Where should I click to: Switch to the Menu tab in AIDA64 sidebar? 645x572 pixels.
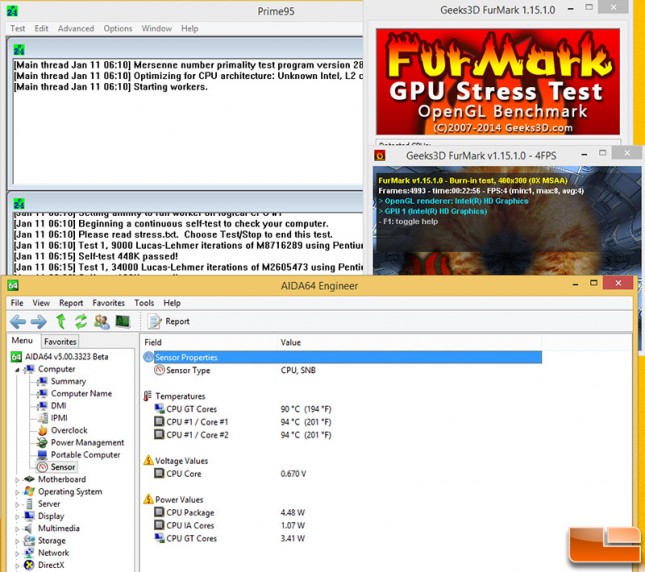[22, 340]
